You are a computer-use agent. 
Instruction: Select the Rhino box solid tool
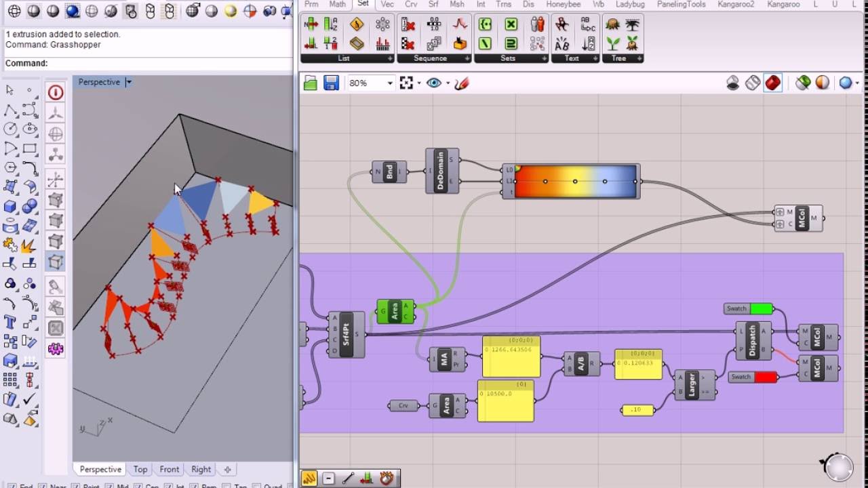pyautogui.click(x=10, y=206)
